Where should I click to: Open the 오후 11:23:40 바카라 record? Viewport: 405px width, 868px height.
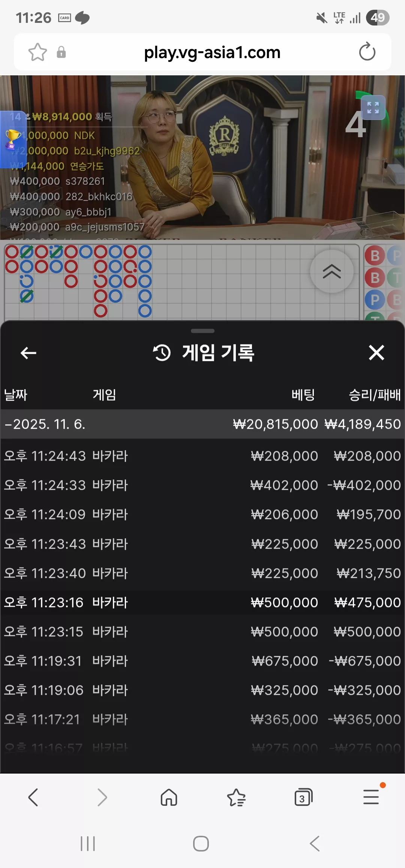(x=202, y=573)
